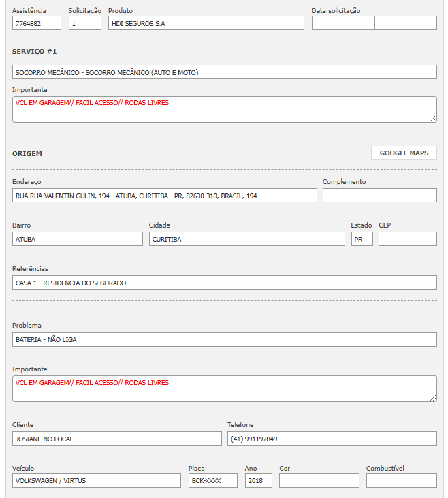Focus the Referências field

(x=224, y=283)
